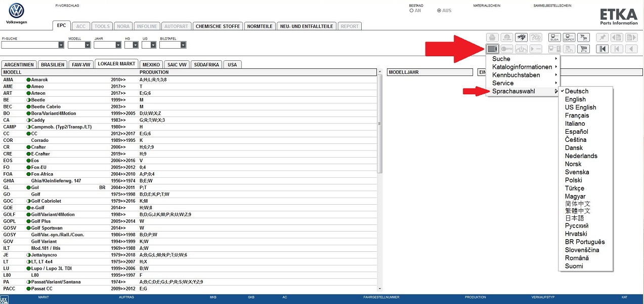Screen dimensions: 644x304
Task: Open the ELSA toolbar icon
Action: (x=554, y=37)
